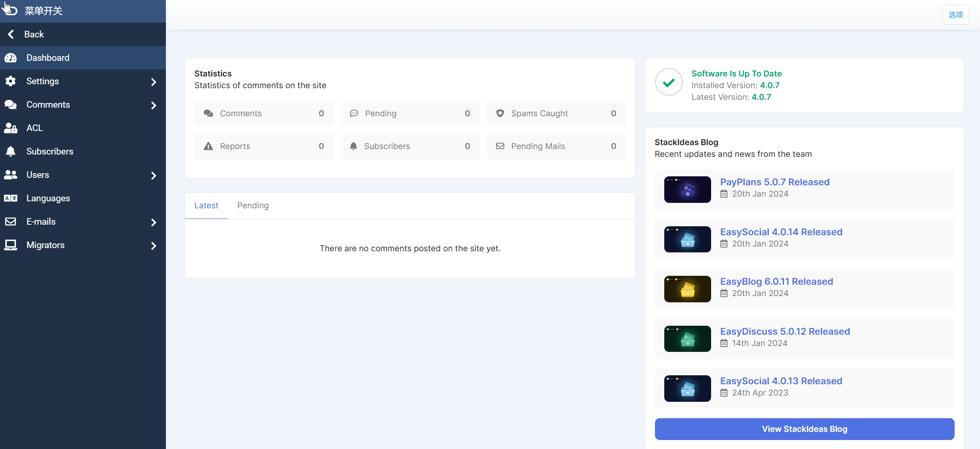Switch to the Pending tab
This screenshot has height=449, width=980.
tap(253, 206)
